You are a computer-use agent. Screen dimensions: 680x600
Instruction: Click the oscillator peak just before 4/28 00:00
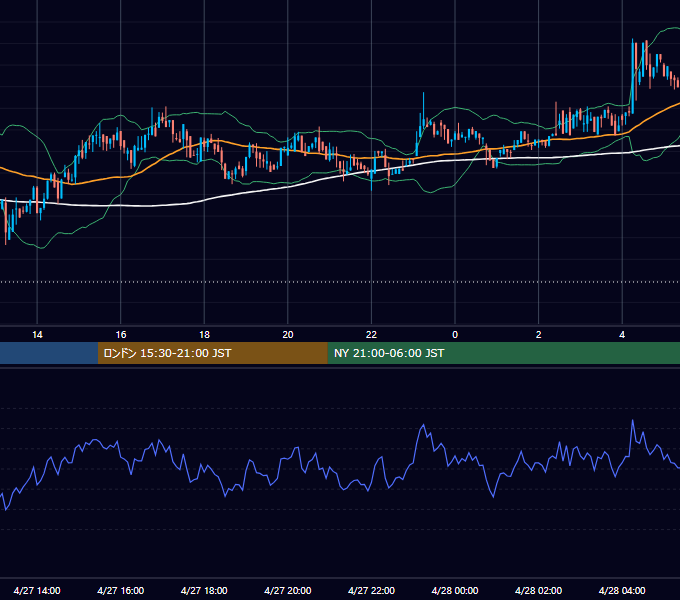pos(423,425)
